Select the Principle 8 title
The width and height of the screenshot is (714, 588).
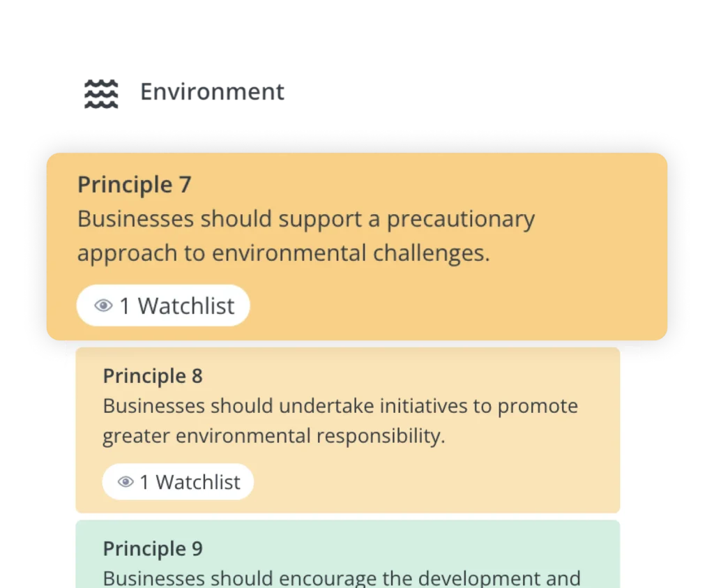pyautogui.click(x=153, y=376)
